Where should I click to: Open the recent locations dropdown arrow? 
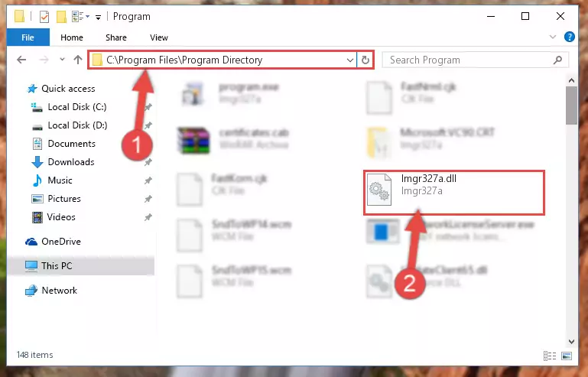tap(62, 60)
